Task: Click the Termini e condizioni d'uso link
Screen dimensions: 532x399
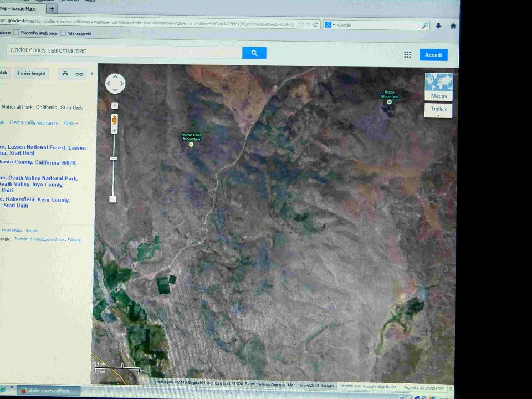Action: [x=39, y=239]
